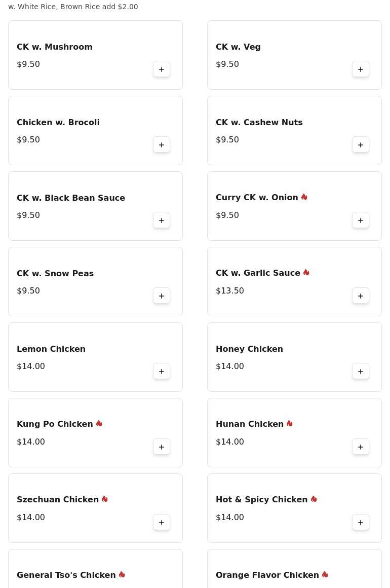The image size is (390, 588).
Task: Open General Tso's Chicken item card
Action: 96,569
